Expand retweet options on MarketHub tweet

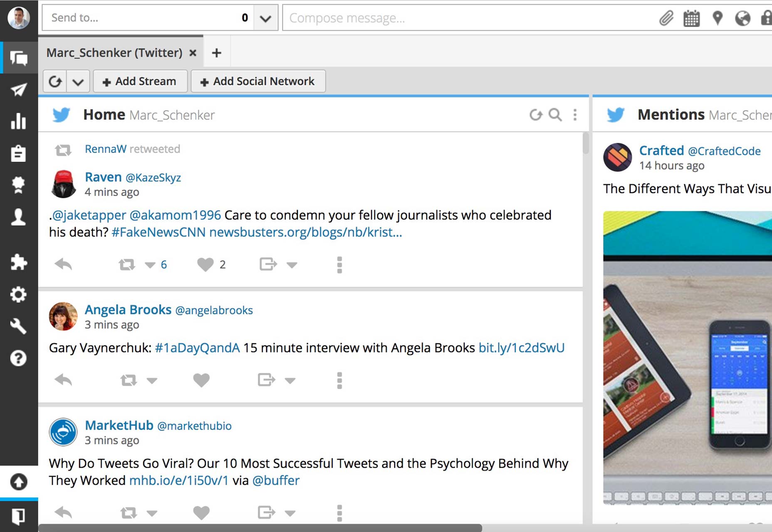point(152,513)
